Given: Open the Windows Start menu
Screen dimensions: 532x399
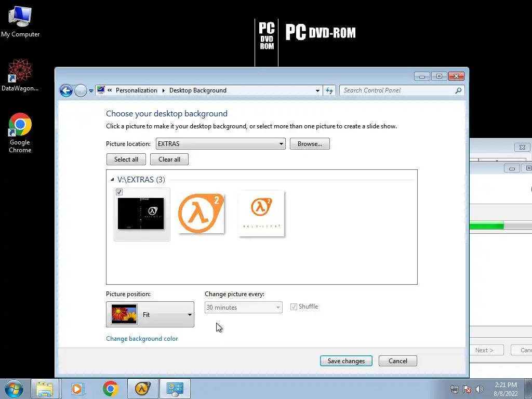Looking at the screenshot, I should coord(14,389).
